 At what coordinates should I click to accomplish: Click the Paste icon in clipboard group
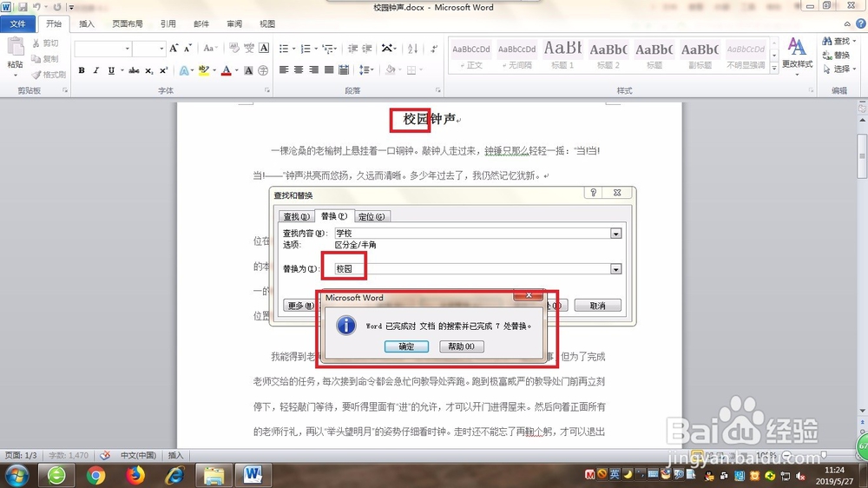15,47
